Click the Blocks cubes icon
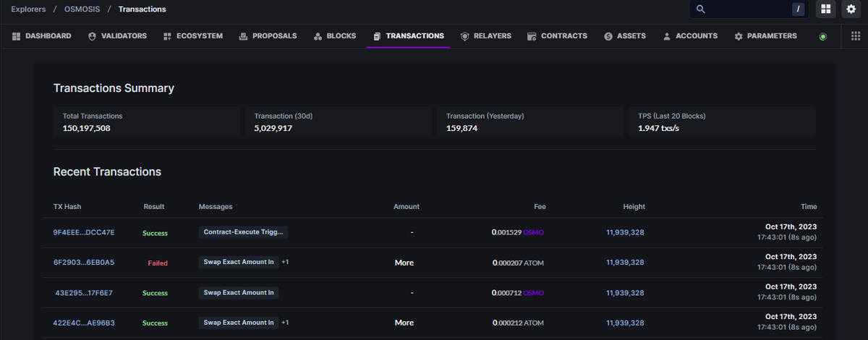Image resolution: width=868 pixels, height=340 pixels. [x=318, y=36]
